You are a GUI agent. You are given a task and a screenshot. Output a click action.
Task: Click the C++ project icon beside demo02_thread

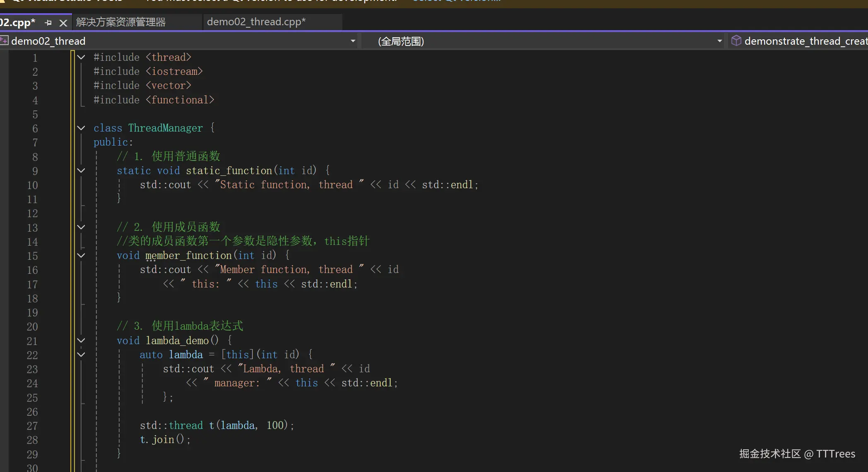(x=4, y=41)
